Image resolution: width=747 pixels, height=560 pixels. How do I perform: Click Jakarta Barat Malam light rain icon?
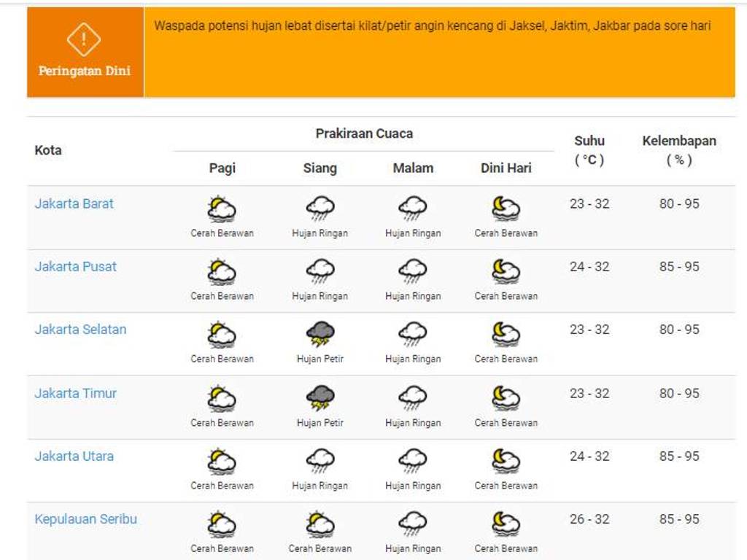coord(413,209)
